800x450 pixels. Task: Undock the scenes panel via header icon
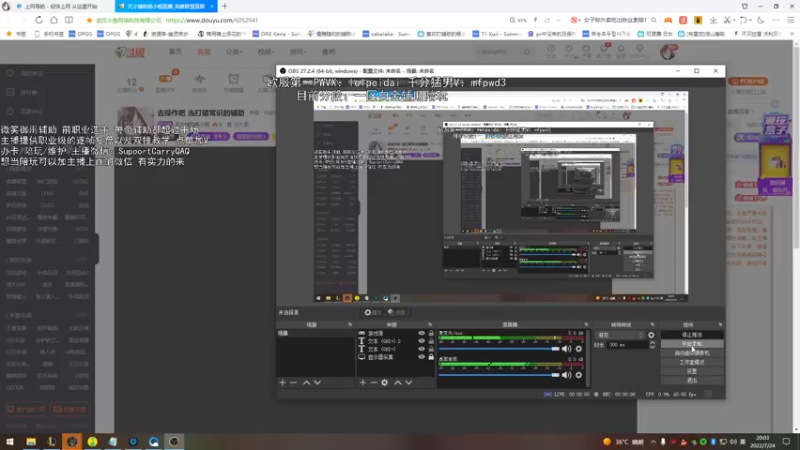(350, 324)
